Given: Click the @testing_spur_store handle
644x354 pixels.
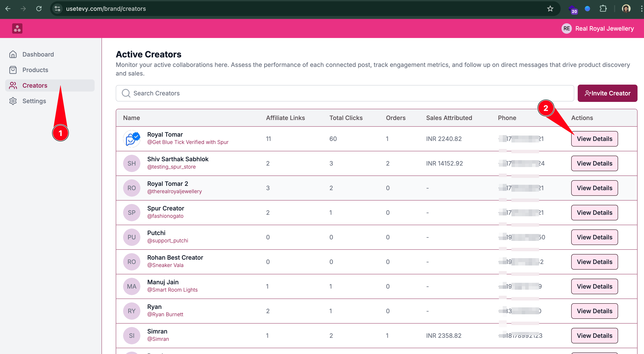Looking at the screenshot, I should click(171, 167).
